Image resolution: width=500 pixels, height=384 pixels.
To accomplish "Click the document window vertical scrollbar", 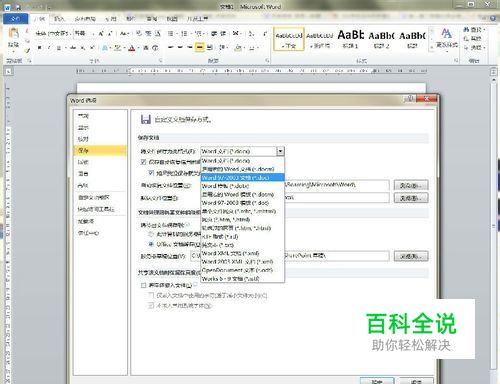I will (x=494, y=227).
